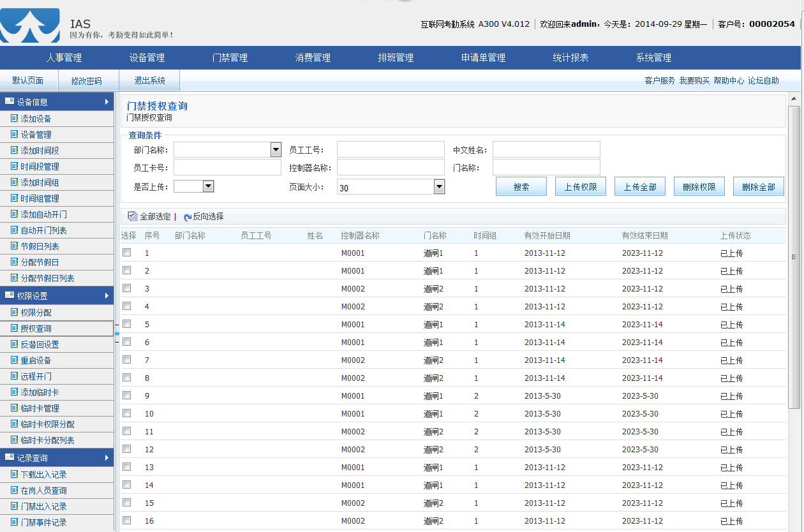Click the 反向选择 invert selection icon
Viewport: 804px width, 532px height.
[187, 217]
